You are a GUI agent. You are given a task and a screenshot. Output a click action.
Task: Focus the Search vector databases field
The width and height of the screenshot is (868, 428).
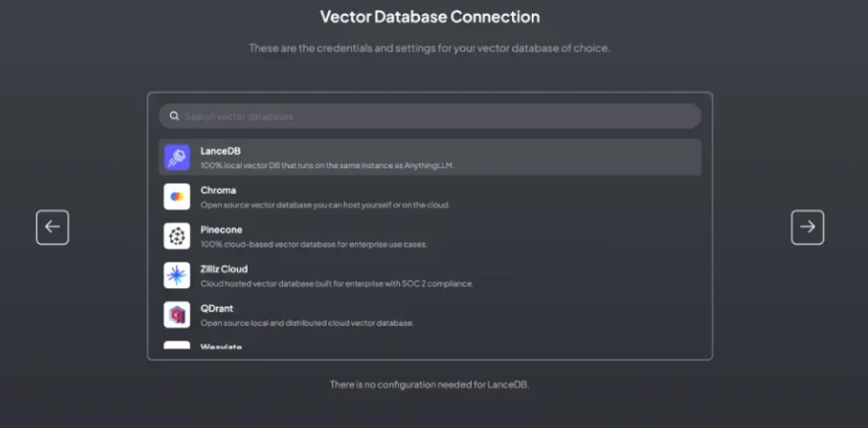(x=431, y=116)
